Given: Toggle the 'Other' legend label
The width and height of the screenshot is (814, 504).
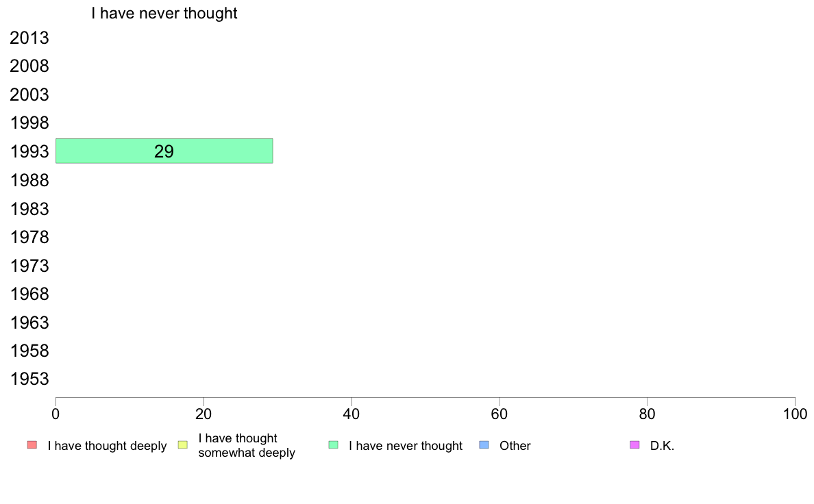Looking at the screenshot, I should pyautogui.click(x=515, y=445).
